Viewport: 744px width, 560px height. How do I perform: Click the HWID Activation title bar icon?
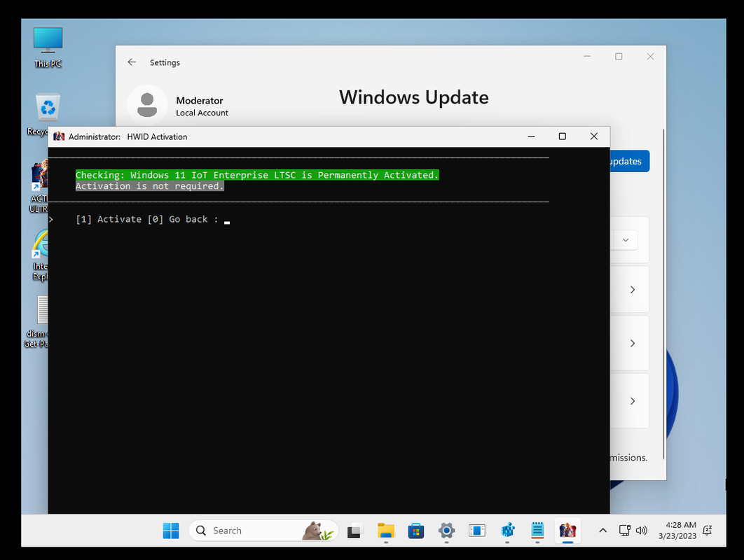coord(59,136)
